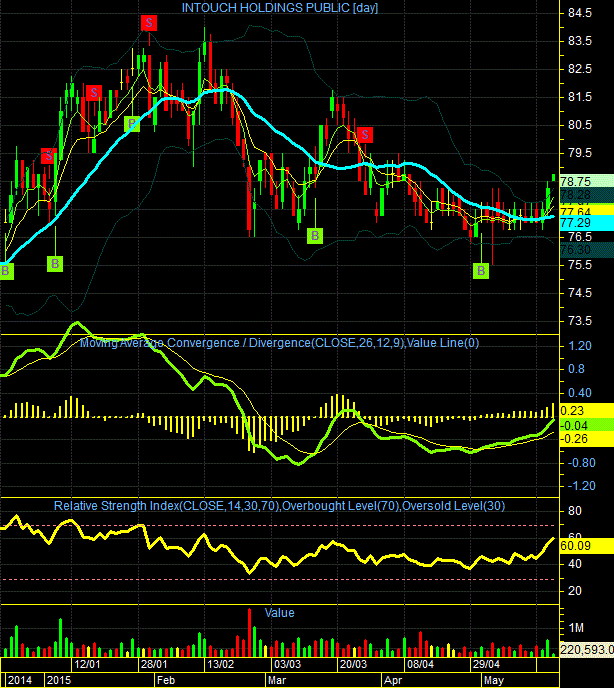Click the 82.5 price axis label
Viewport: 614px width, 688px height.
click(x=580, y=69)
